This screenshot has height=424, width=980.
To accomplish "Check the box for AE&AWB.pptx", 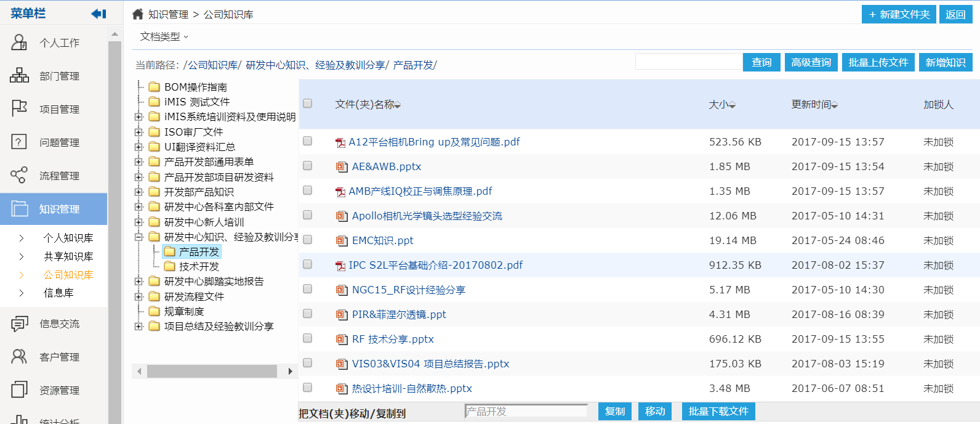I will [x=308, y=166].
